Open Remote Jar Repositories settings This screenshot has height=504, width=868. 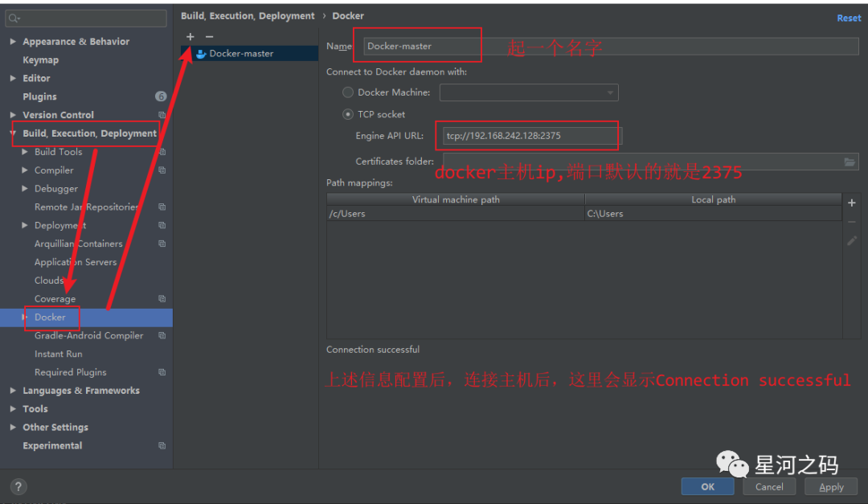tap(86, 207)
